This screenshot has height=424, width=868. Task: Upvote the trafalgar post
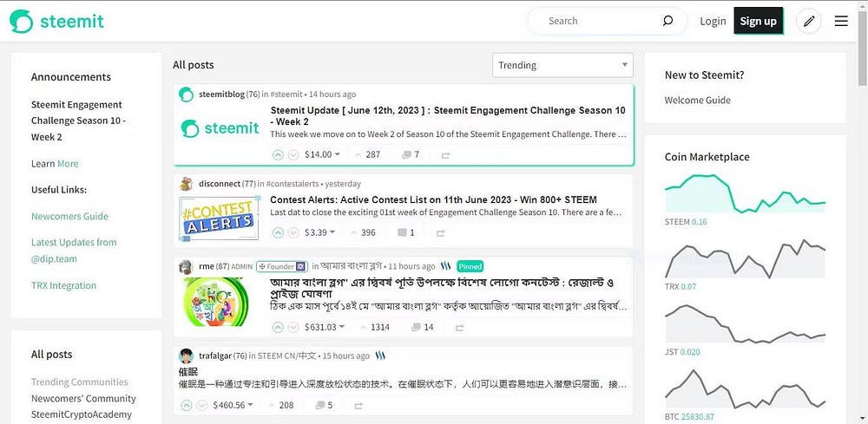[187, 405]
